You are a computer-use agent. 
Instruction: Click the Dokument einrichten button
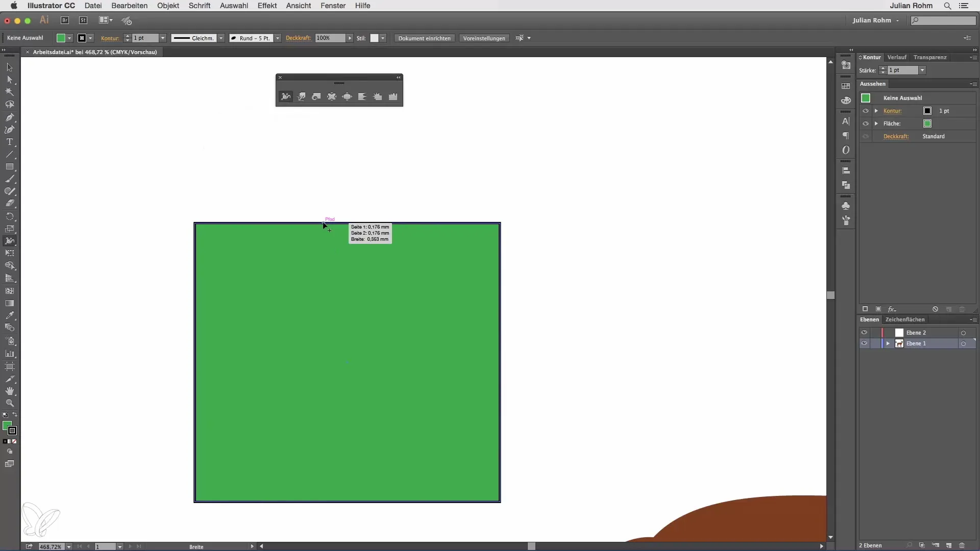424,38
